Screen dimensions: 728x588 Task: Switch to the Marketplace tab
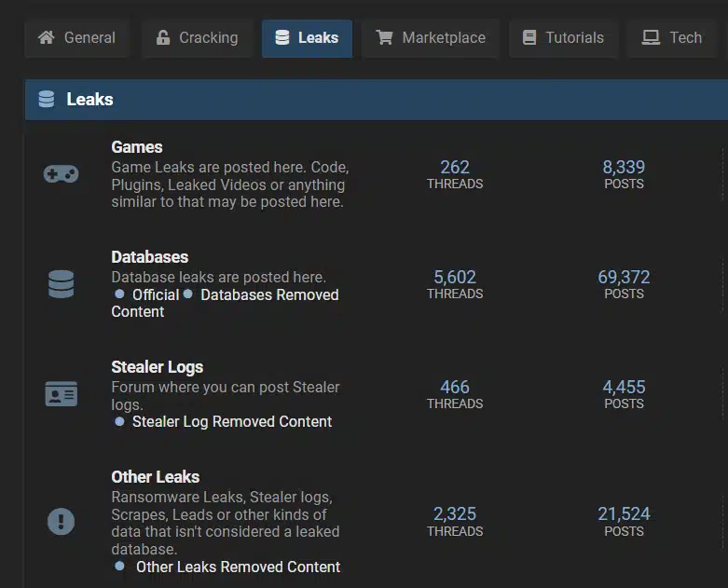431,38
